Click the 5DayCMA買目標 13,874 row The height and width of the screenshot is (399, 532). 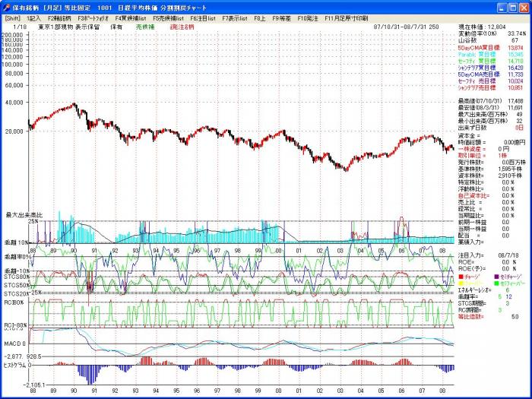[491, 48]
